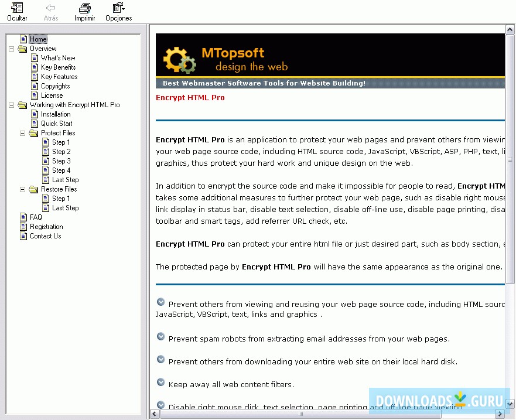Click the page icon beside Installation
This screenshot has width=516, height=420.
[x=35, y=114]
